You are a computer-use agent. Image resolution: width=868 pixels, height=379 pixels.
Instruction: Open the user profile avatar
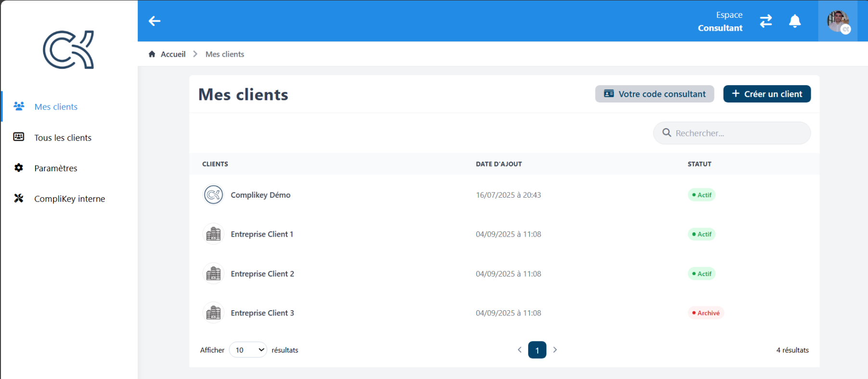(838, 21)
